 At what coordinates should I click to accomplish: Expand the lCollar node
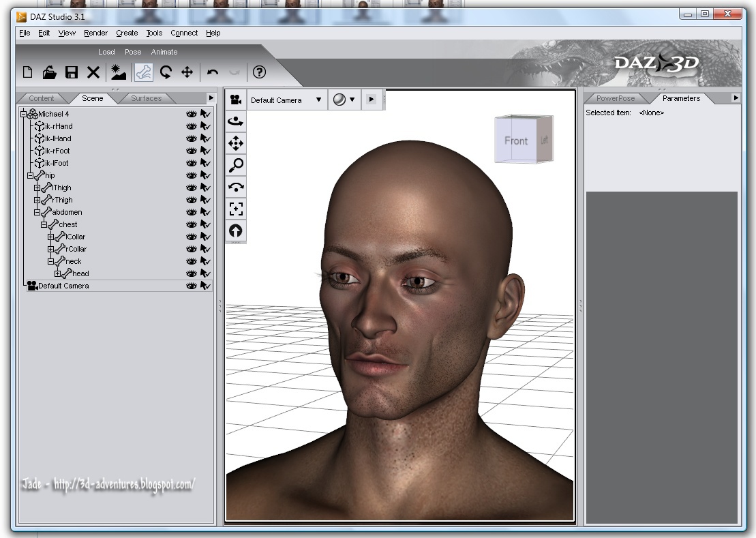point(50,237)
